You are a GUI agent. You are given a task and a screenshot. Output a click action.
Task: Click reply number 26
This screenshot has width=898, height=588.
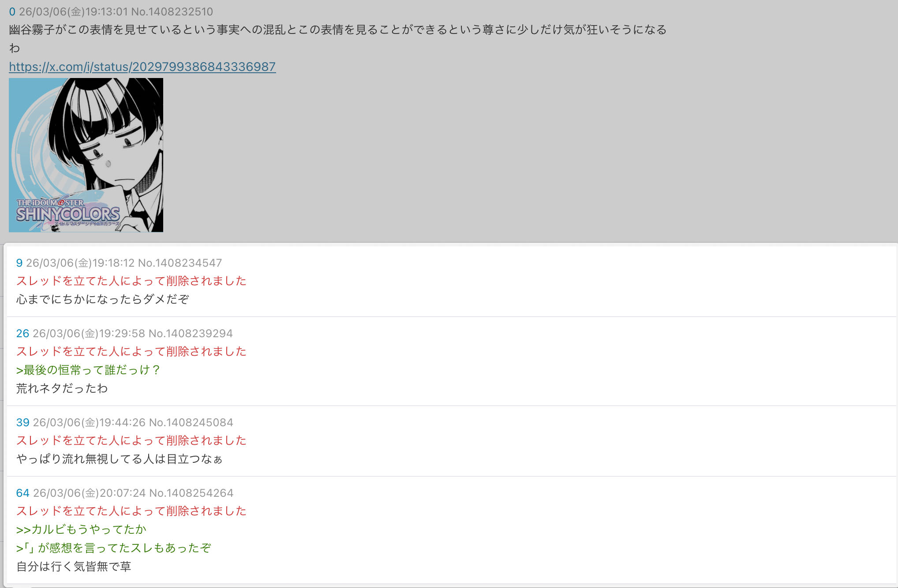click(22, 333)
